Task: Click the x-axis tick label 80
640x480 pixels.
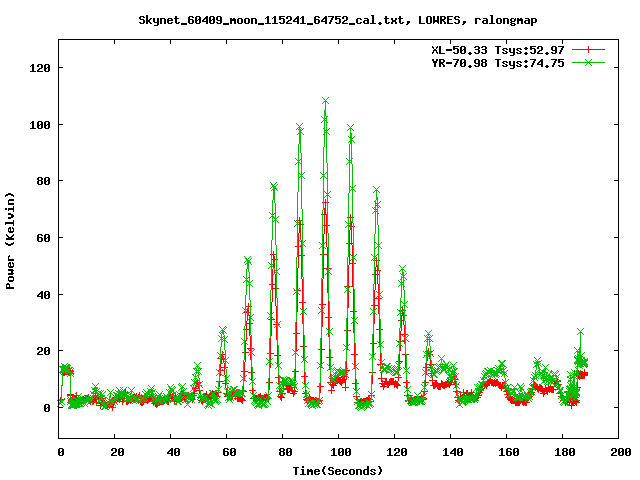Action: coord(285,452)
